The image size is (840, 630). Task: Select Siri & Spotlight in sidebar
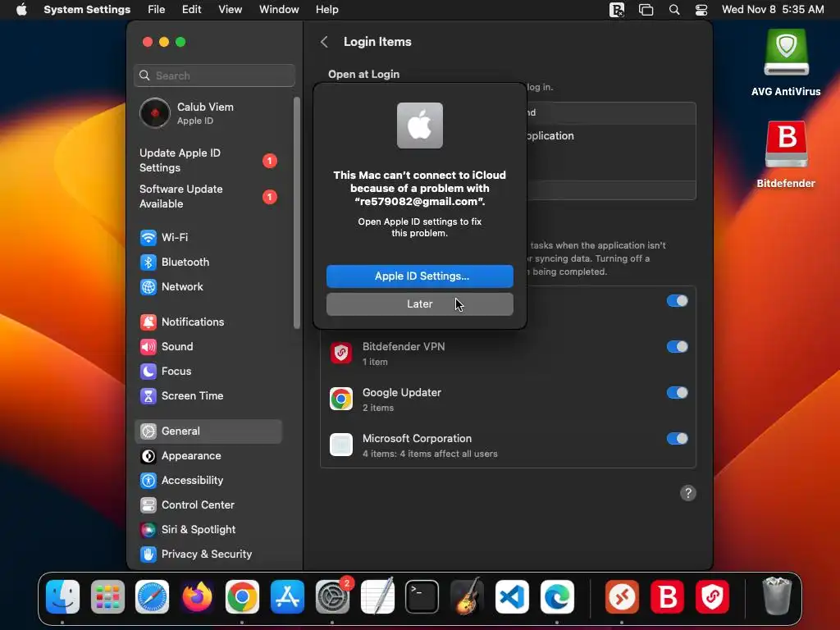[208, 530]
